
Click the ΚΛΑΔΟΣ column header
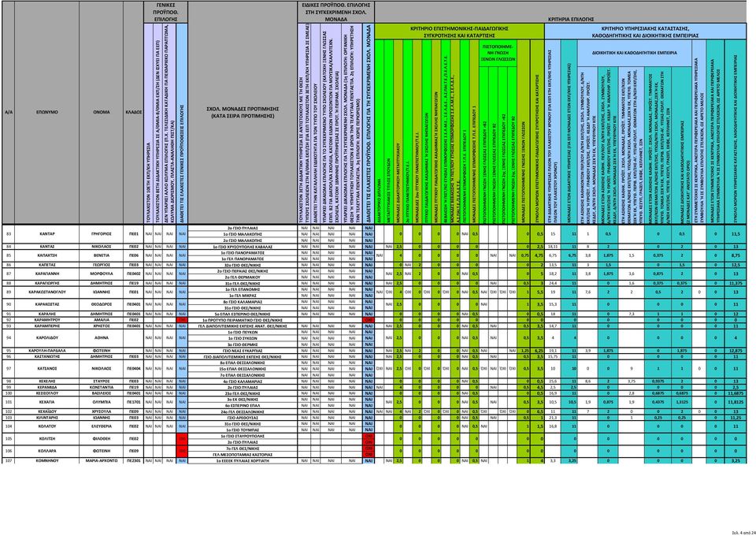click(134, 112)
